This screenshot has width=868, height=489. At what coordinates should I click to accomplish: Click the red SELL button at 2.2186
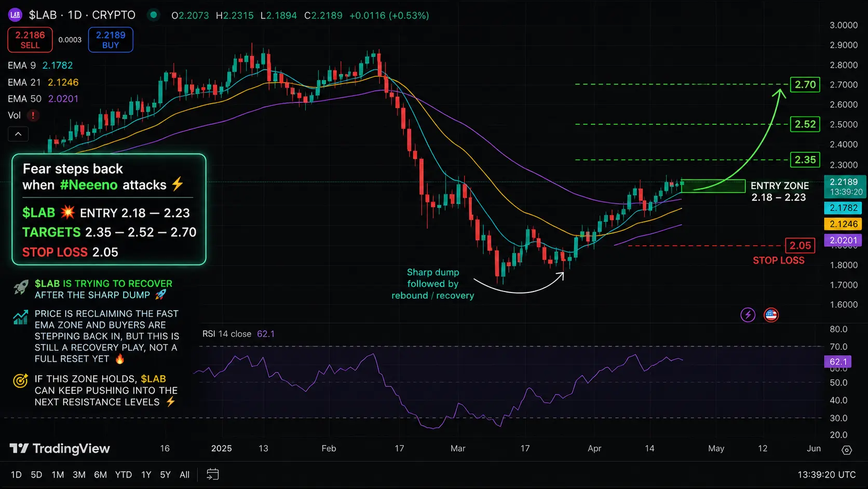pyautogui.click(x=30, y=40)
